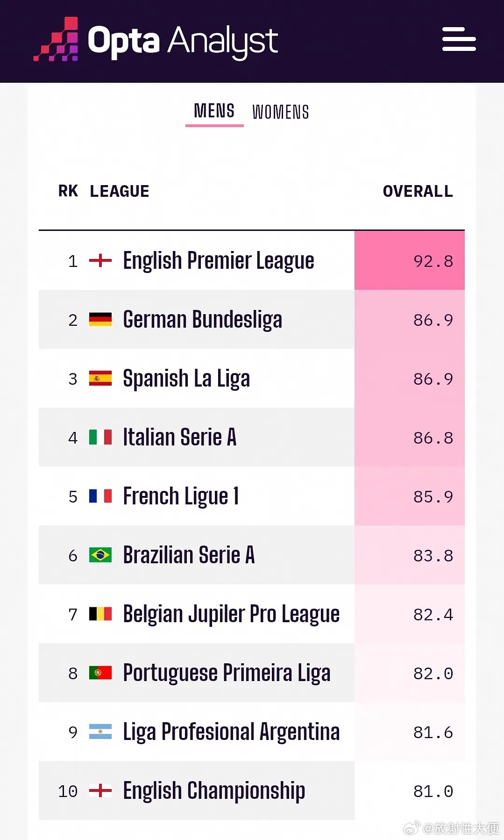Click the Opta Analyst logo icon

point(56,39)
